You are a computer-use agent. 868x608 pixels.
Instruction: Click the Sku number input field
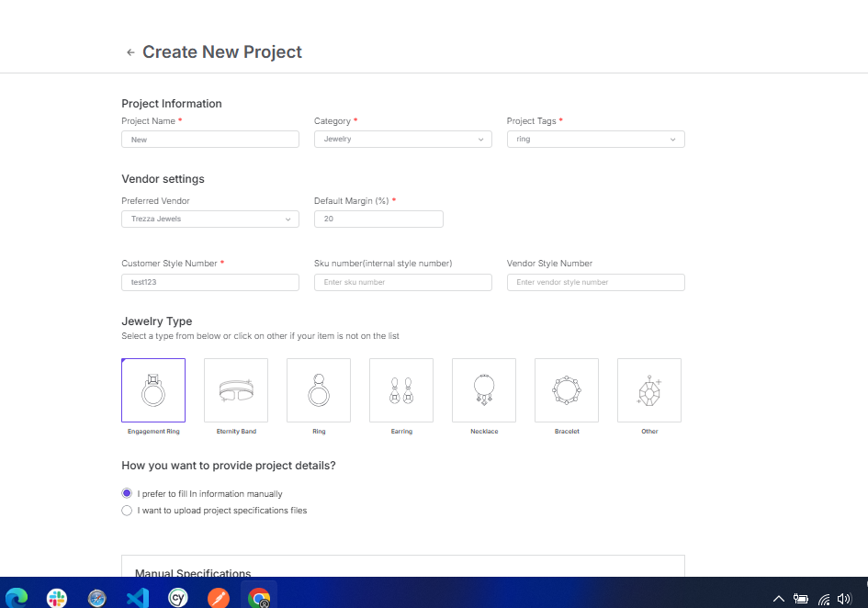coord(402,283)
